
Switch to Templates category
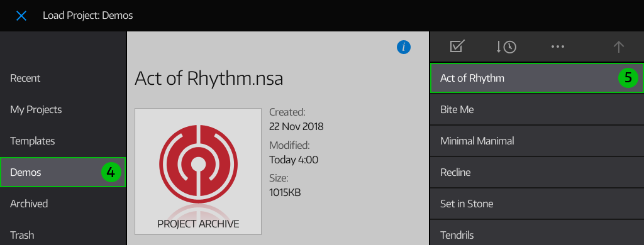[x=62, y=141]
